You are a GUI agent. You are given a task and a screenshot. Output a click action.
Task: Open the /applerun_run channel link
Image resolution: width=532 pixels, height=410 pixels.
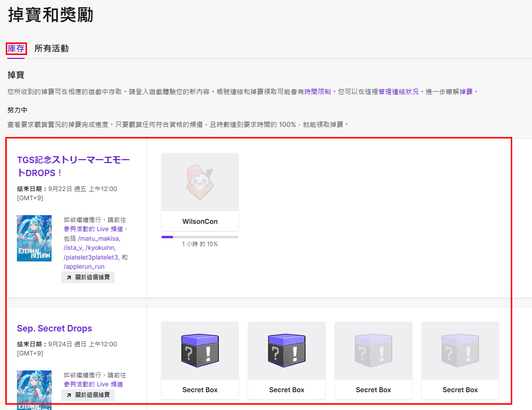point(84,266)
